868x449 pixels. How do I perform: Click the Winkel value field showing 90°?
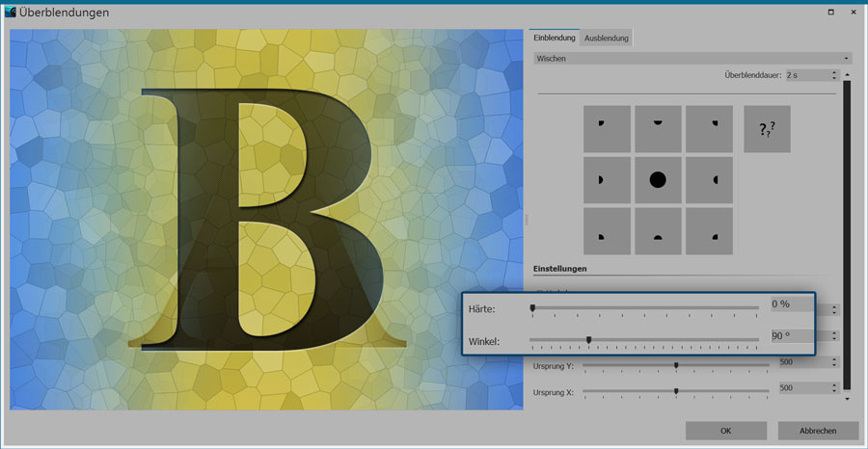tap(790, 337)
